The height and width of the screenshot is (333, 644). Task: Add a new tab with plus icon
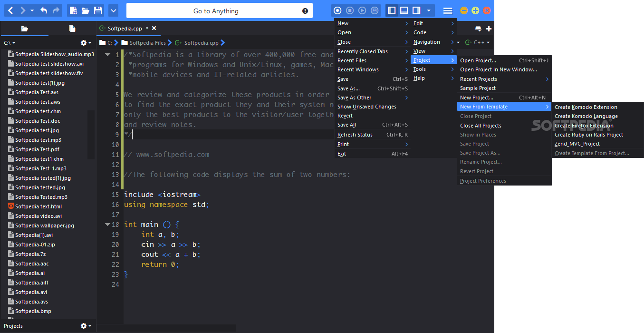489,29
